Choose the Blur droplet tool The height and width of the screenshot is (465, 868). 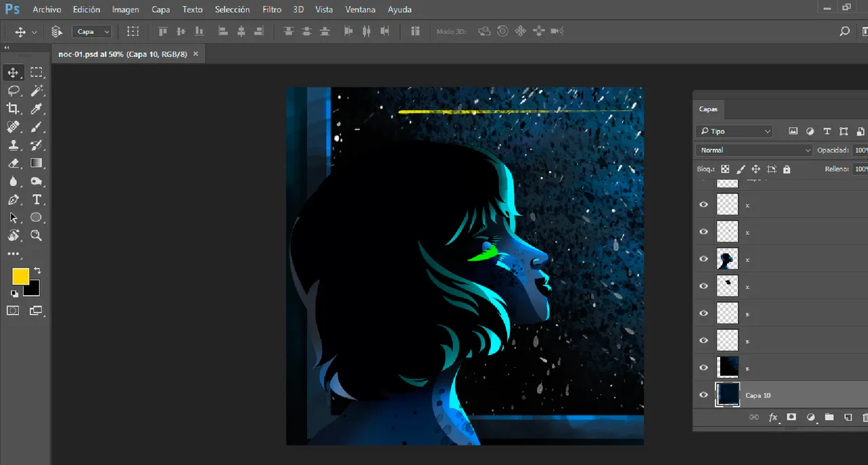coord(13,181)
